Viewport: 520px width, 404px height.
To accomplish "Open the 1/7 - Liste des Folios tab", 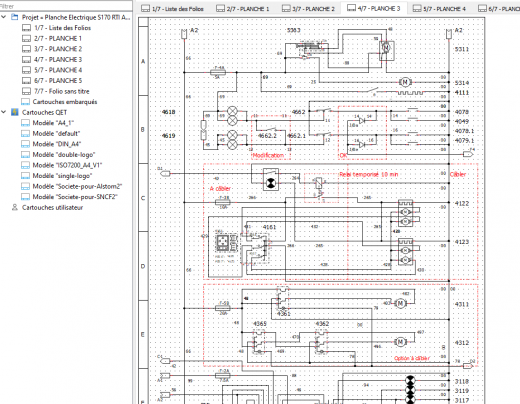I will (x=172, y=9).
